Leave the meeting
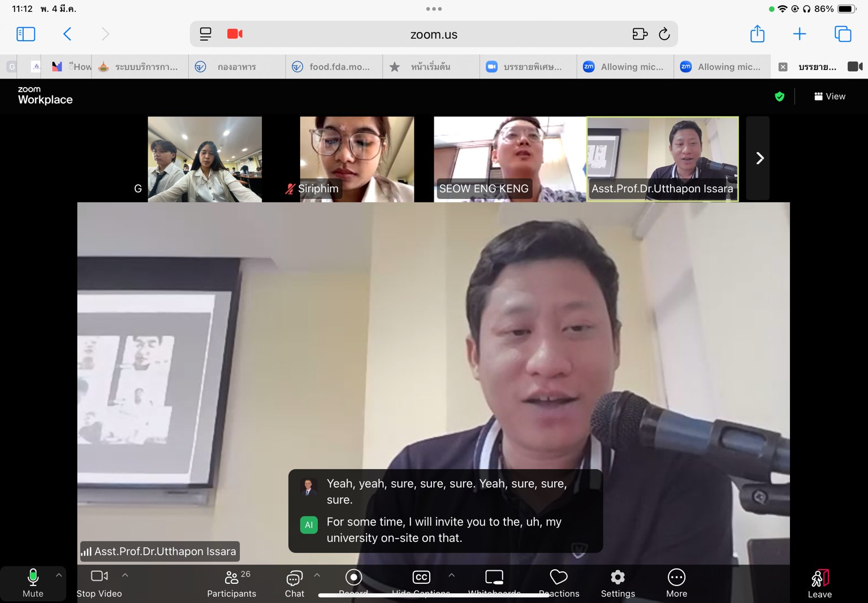Image resolution: width=868 pixels, height=603 pixels. click(819, 583)
